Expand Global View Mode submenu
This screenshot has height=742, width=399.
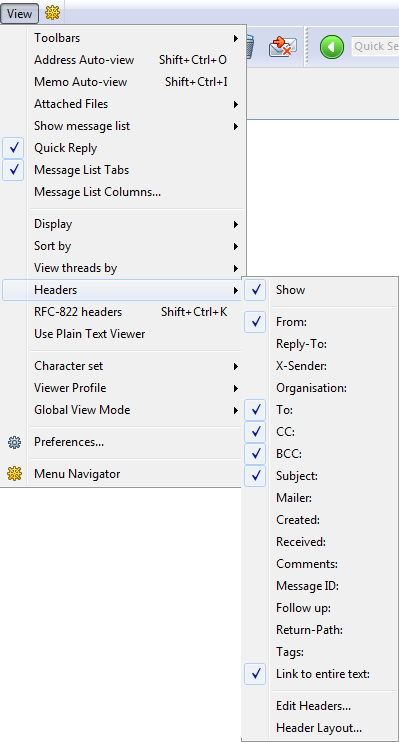(123, 410)
